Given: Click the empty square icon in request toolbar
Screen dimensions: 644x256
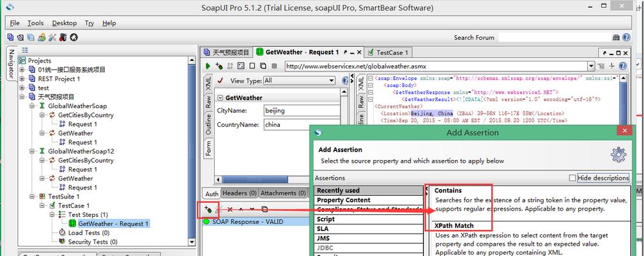Looking at the screenshot, I should (x=252, y=66).
